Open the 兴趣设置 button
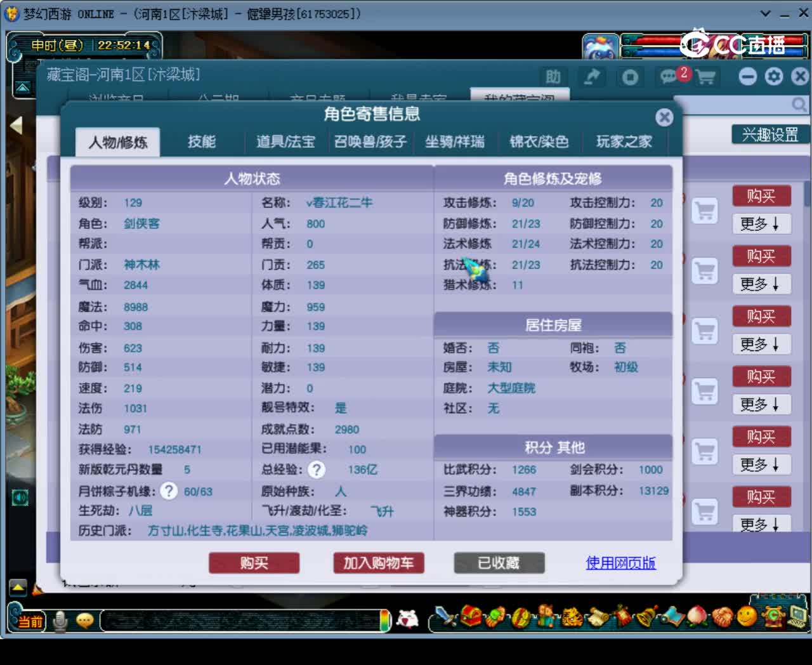This screenshot has width=812, height=665. tap(770, 135)
